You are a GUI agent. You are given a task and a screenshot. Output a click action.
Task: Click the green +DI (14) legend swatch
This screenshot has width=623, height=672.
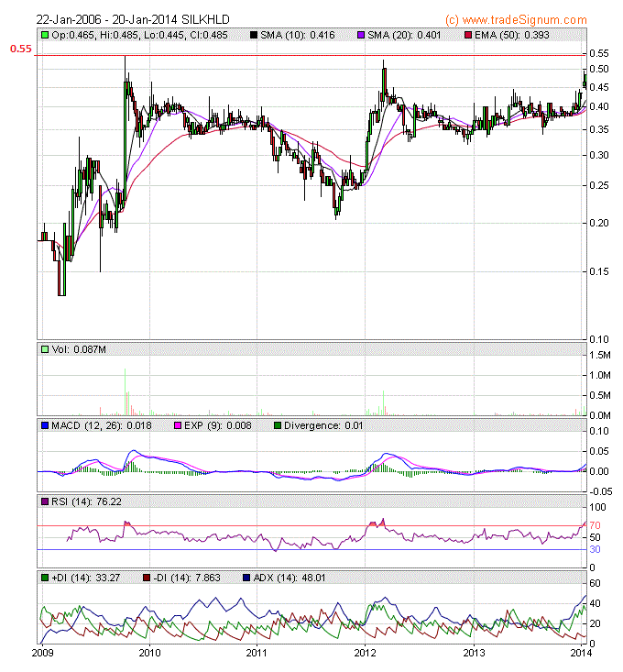pos(44,578)
